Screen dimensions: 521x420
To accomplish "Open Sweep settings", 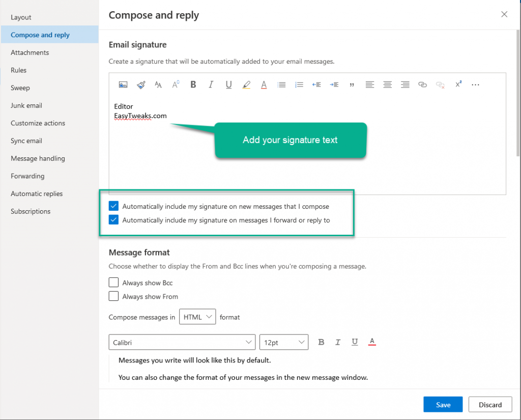I will point(49,88).
